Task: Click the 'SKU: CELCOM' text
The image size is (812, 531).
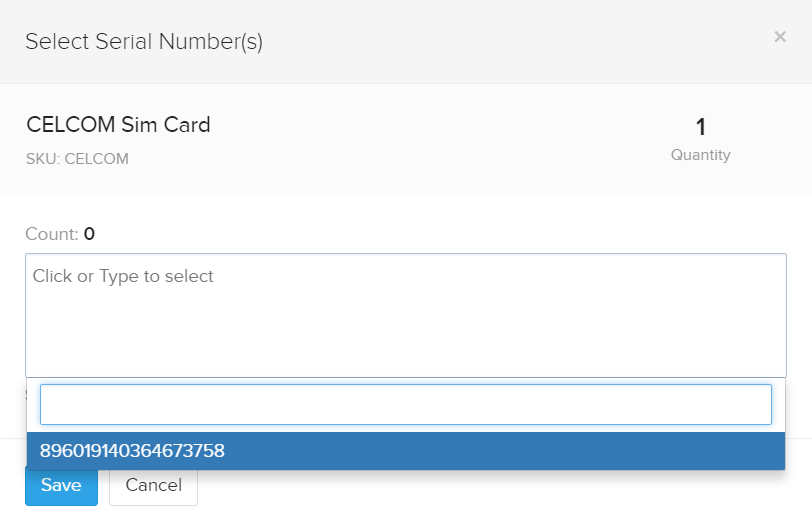Action: pyautogui.click(x=77, y=158)
